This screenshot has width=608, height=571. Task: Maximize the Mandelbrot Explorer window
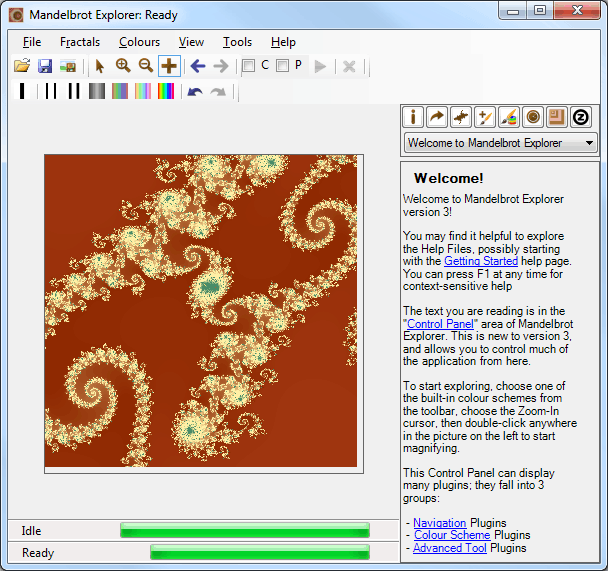pyautogui.click(x=540, y=10)
